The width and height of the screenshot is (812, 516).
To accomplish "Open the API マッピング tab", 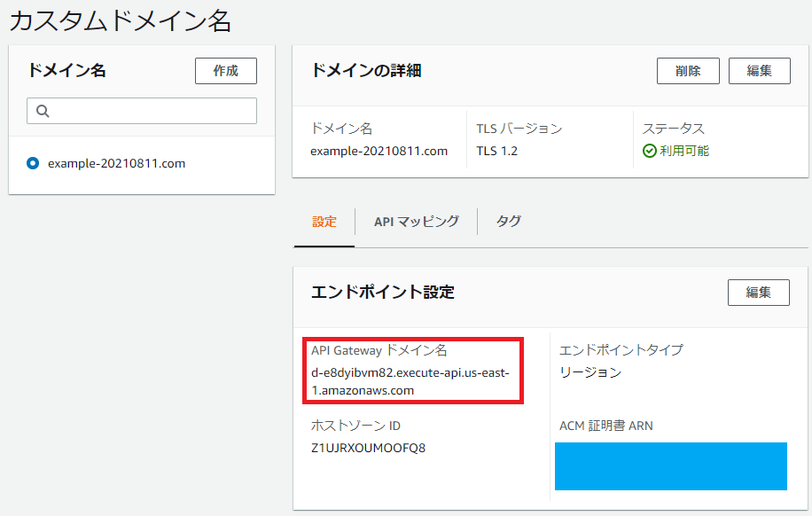I will tap(417, 222).
